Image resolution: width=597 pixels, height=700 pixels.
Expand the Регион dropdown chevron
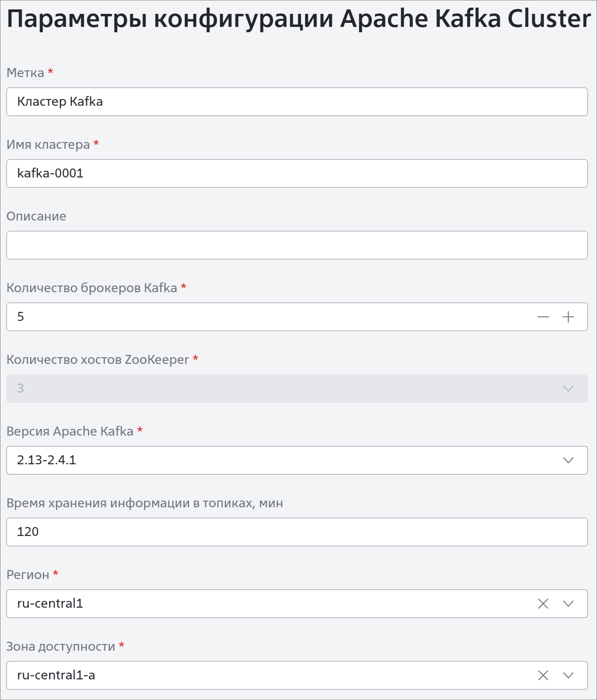pyautogui.click(x=568, y=604)
